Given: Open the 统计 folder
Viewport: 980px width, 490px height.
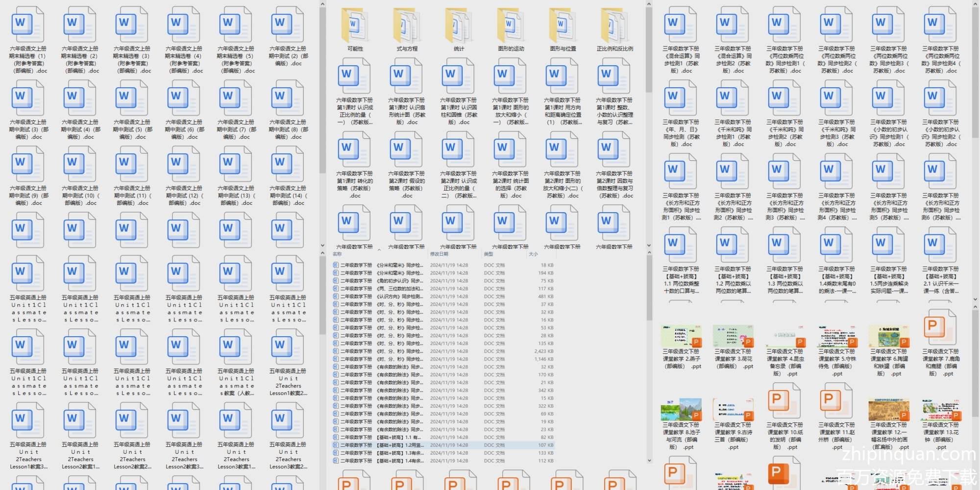Looking at the screenshot, I should (x=459, y=25).
